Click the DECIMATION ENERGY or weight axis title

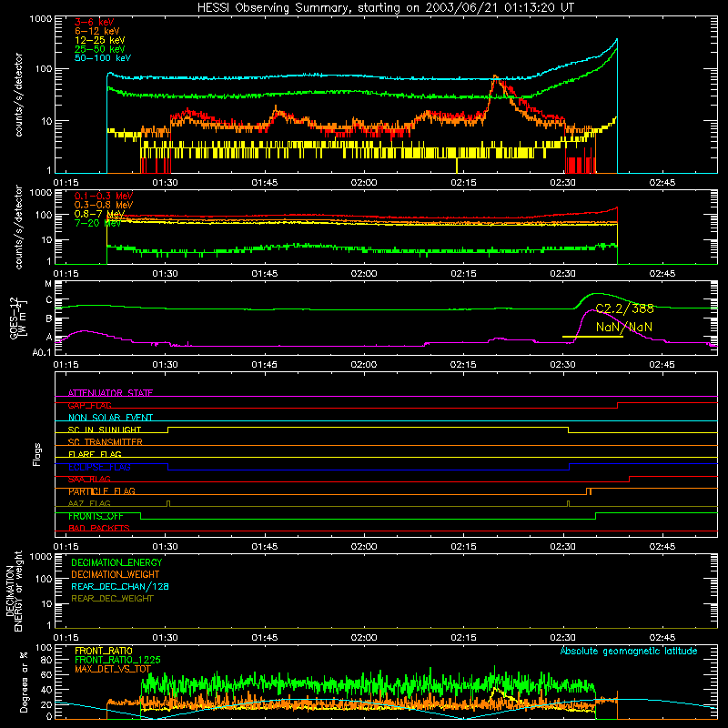[x=14, y=591]
